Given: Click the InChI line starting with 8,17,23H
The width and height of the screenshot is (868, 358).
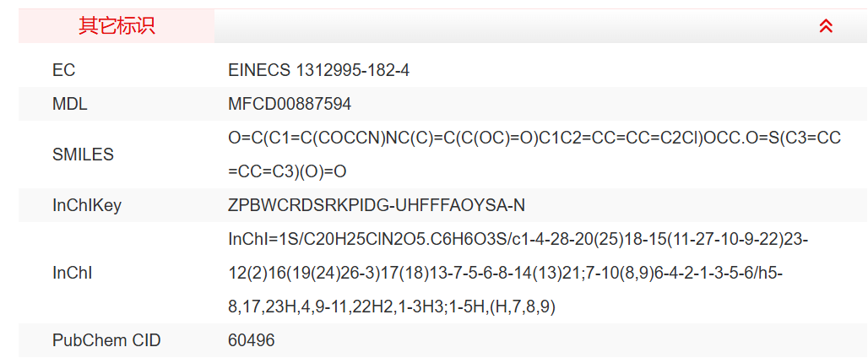Looking at the screenshot, I should pos(391,307).
